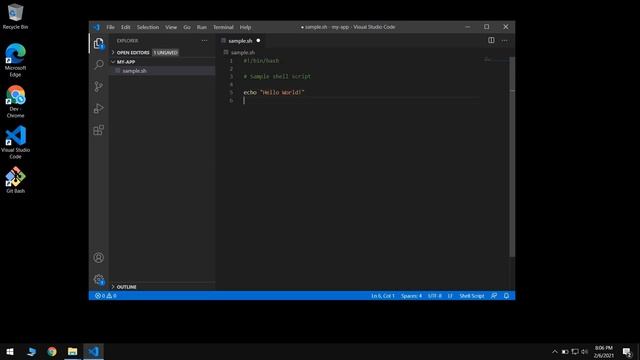Click the #!/bin/bash line in editor

pyautogui.click(x=261, y=61)
